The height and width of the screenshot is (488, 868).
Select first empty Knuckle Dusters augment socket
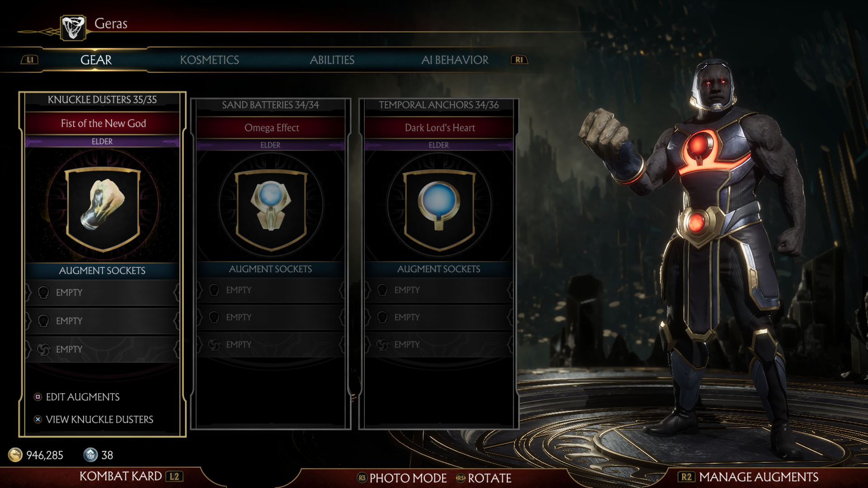(102, 292)
